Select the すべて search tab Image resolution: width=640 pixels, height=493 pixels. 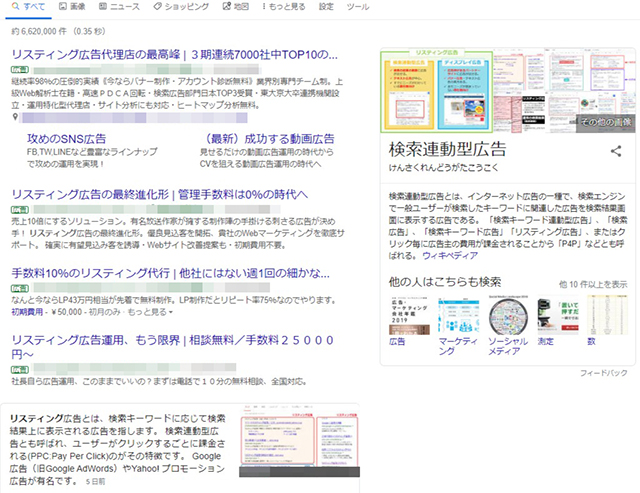click(28, 7)
